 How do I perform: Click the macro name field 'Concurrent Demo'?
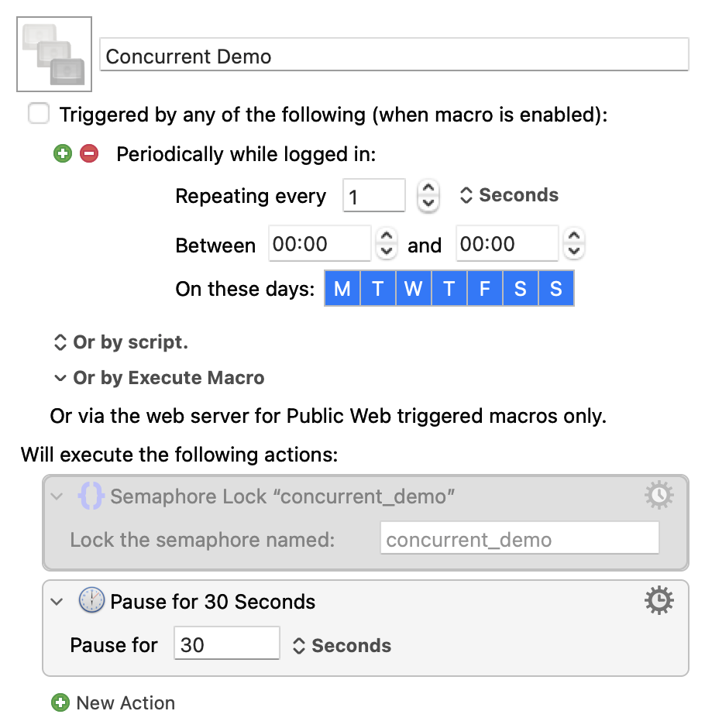394,56
